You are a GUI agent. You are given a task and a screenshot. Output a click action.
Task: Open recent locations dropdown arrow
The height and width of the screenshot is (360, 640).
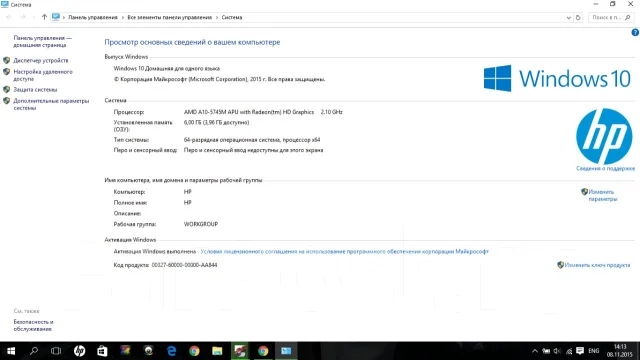pyautogui.click(x=33, y=18)
